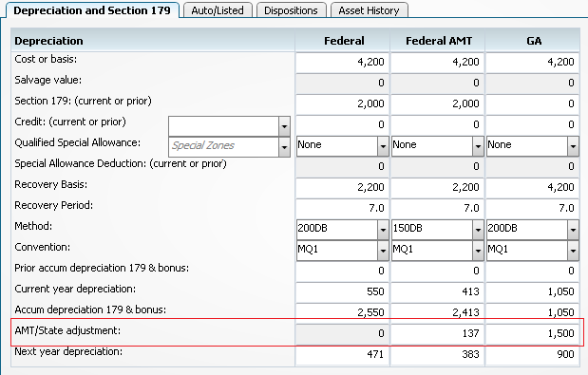Select Depreciation and Section 179 tab

pos(92,10)
